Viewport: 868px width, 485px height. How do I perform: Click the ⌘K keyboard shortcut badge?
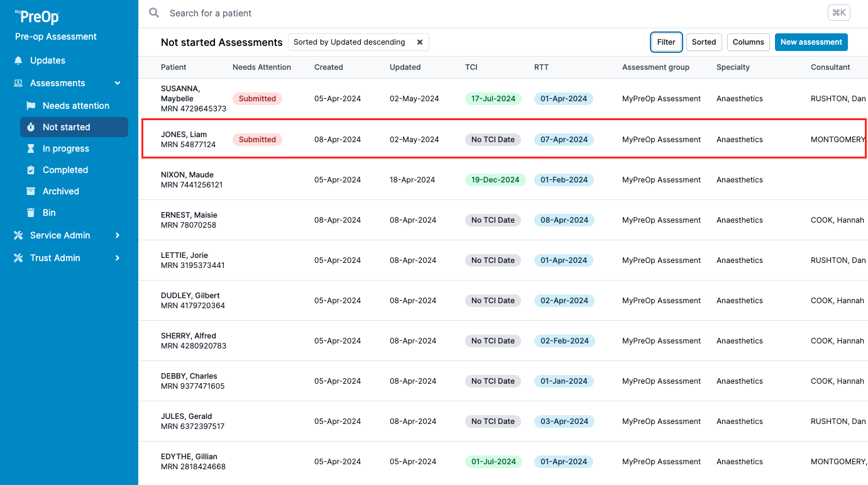pyautogui.click(x=839, y=13)
